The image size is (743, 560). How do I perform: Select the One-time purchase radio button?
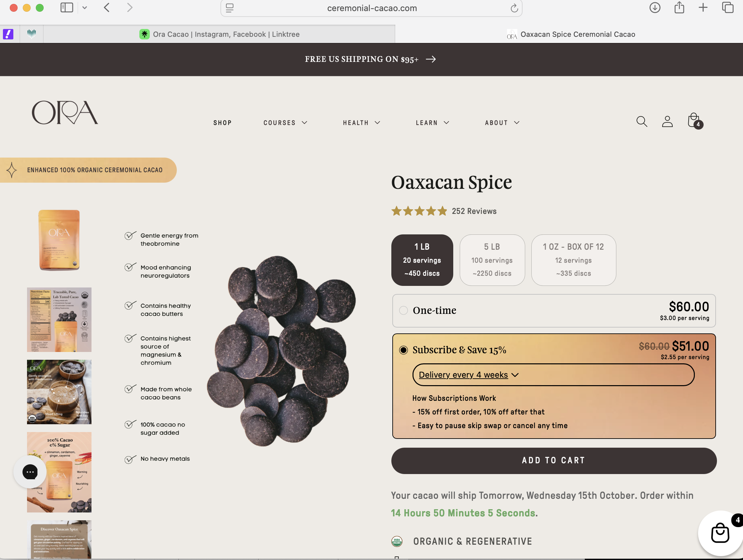403,310
